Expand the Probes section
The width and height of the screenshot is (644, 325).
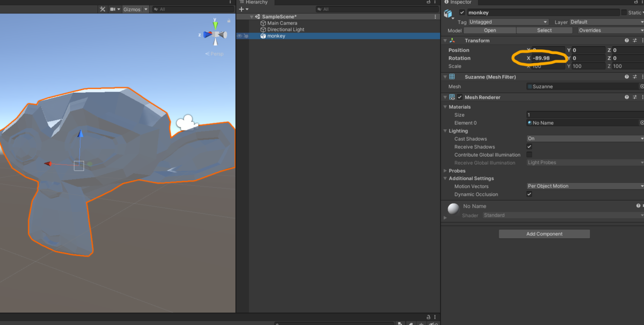[x=445, y=171]
